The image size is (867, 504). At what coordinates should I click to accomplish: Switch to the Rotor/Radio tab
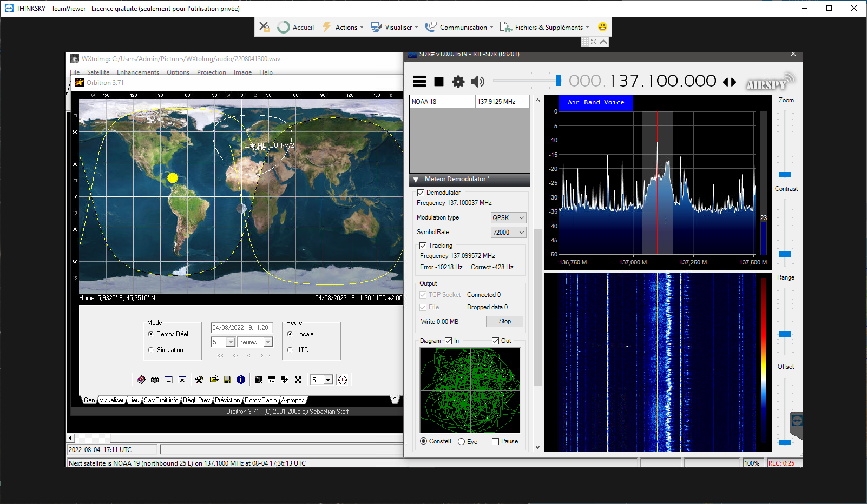tap(261, 400)
